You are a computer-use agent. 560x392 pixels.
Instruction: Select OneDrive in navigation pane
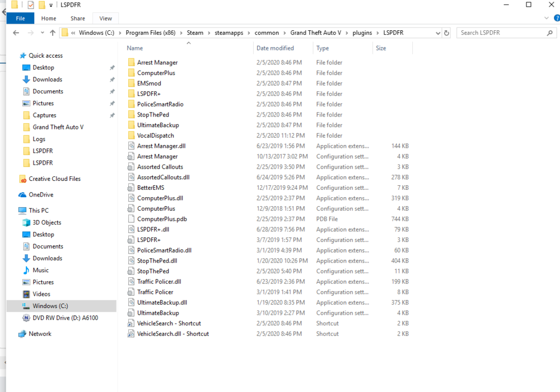click(x=41, y=194)
